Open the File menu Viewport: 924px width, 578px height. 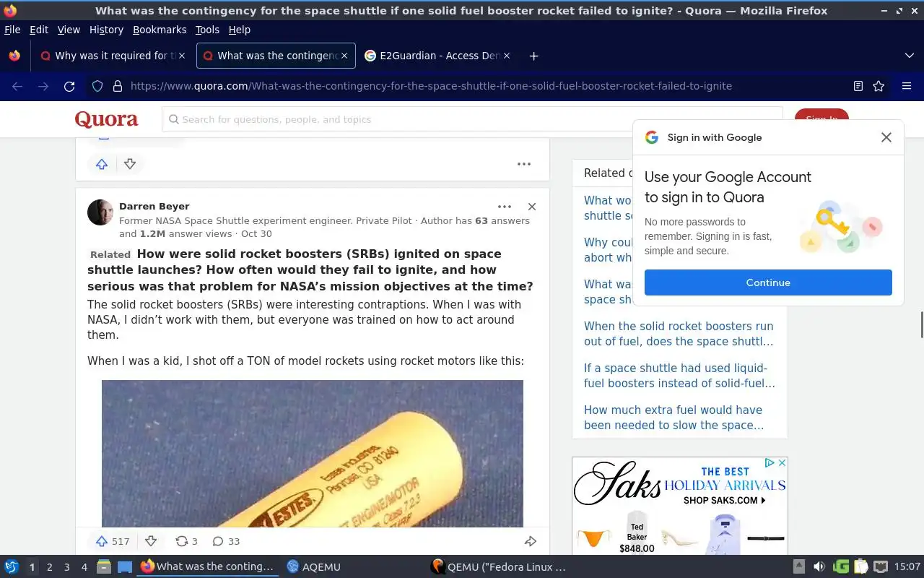pos(12,30)
